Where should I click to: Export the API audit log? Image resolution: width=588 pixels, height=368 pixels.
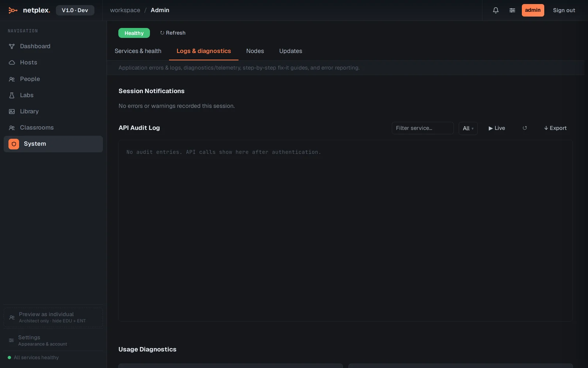[555, 128]
